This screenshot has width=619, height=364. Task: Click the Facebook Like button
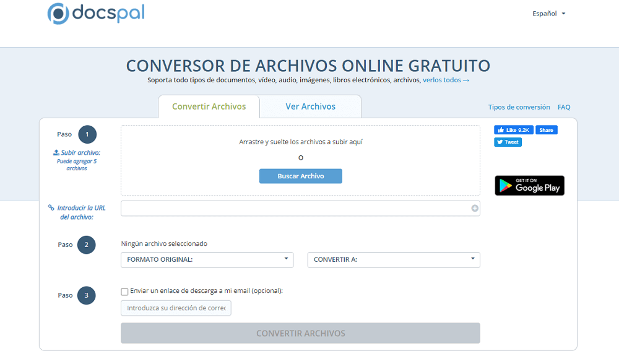(513, 130)
